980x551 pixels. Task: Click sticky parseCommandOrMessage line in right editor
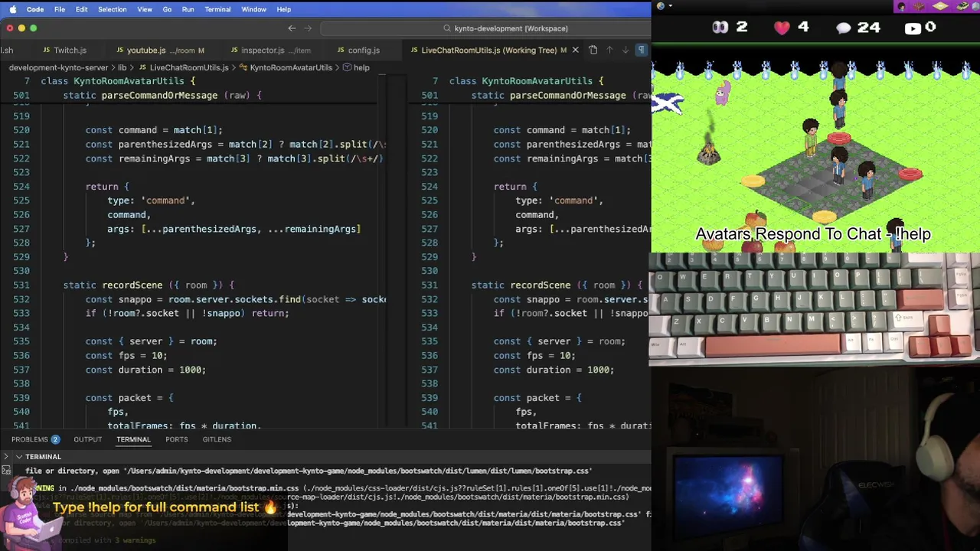click(560, 95)
